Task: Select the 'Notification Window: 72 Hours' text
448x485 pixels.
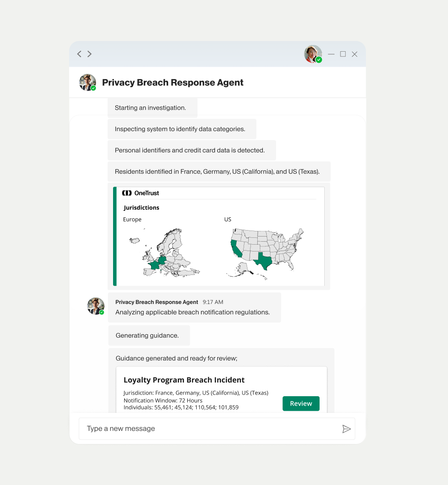Action: pos(163,400)
